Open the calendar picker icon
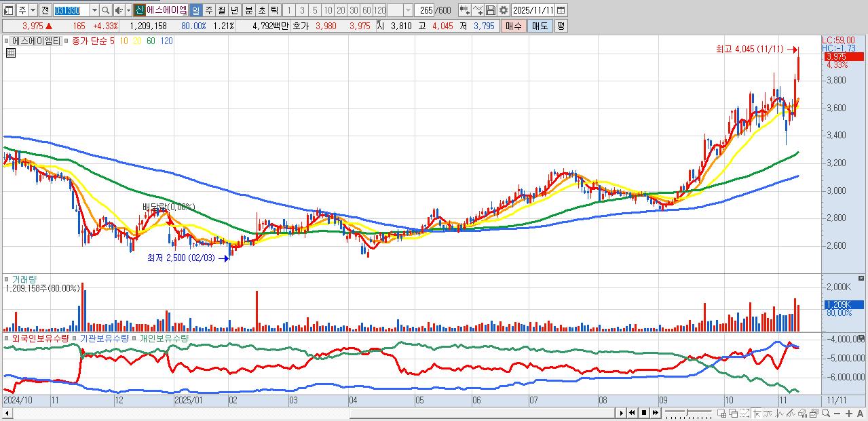This screenshot has height=421, width=868. (561, 11)
